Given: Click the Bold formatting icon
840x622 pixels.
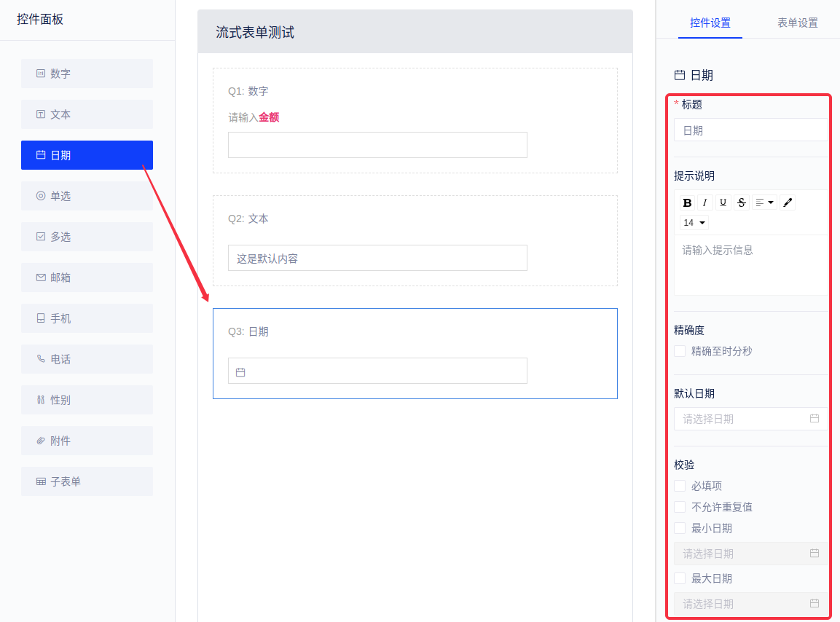Looking at the screenshot, I should (687, 202).
